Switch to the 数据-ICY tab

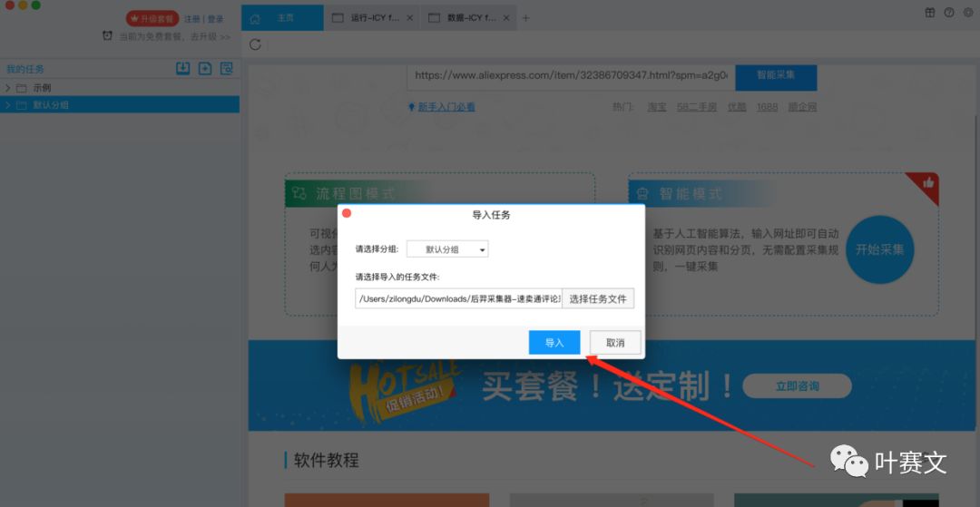coord(469,18)
